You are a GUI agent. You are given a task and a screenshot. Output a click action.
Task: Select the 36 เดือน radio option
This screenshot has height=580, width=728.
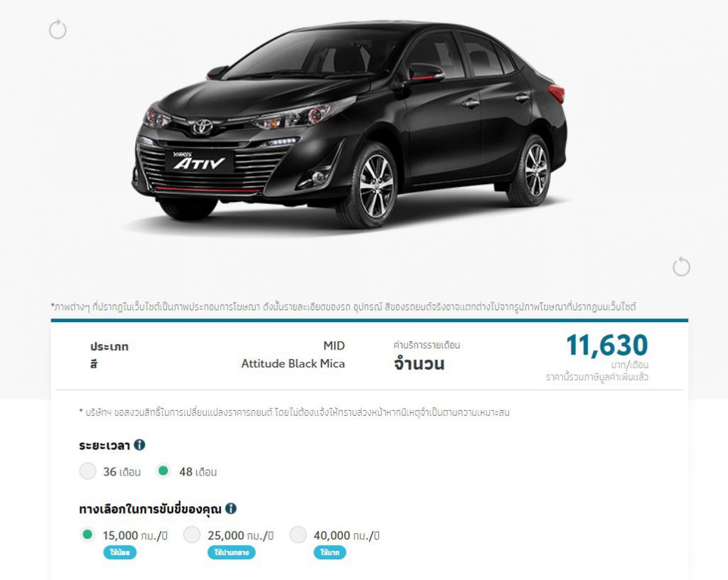tap(87, 471)
